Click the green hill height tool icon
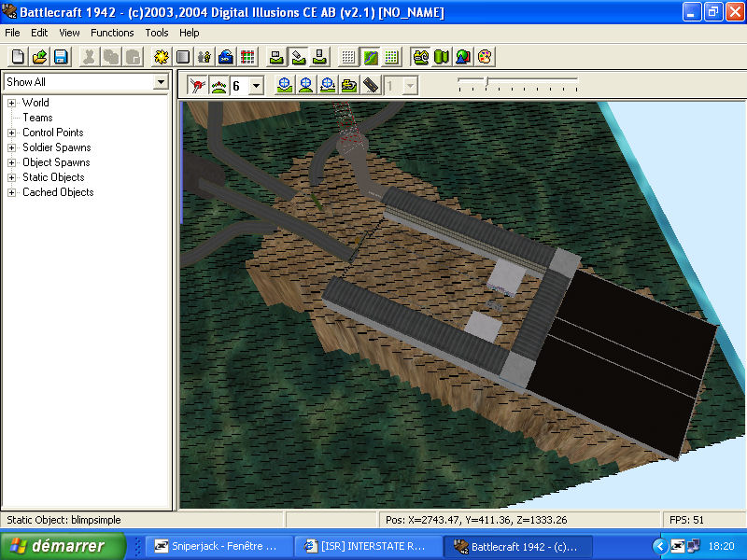This screenshot has width=747, height=560. click(x=218, y=86)
